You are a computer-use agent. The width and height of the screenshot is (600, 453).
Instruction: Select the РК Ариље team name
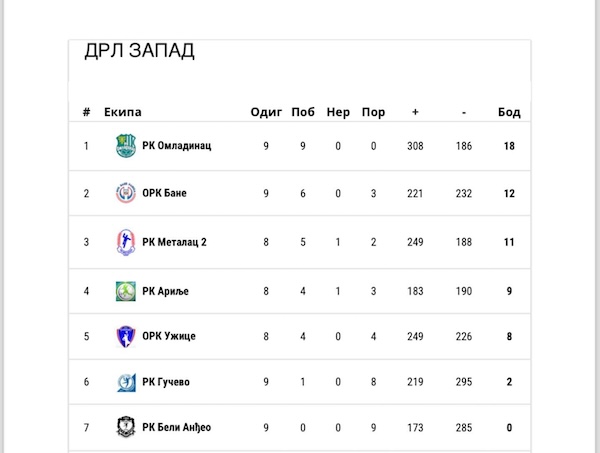165,292
